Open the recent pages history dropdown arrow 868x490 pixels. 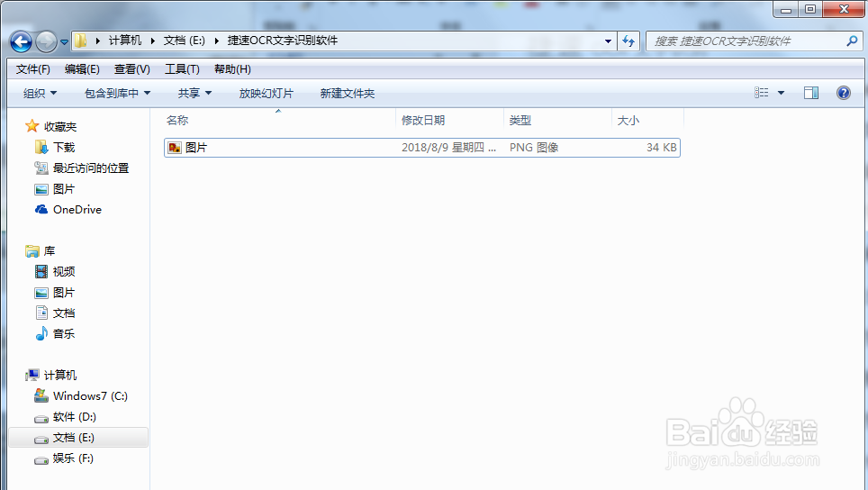[64, 42]
